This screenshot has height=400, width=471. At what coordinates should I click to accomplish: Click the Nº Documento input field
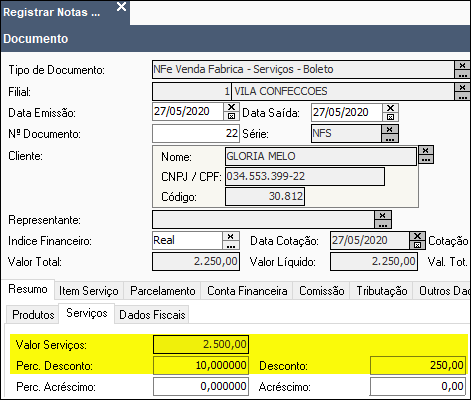click(196, 134)
